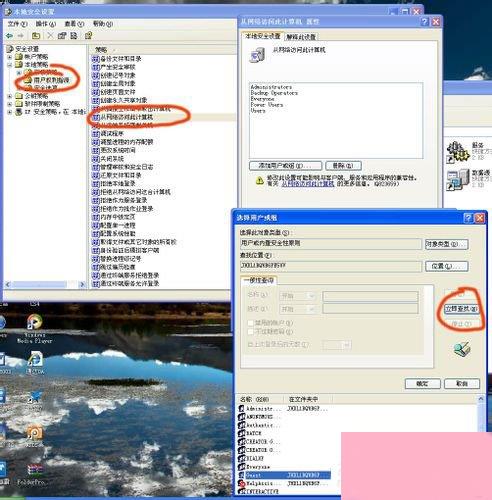Click the question-mark help button in 选择用户或组 dialog

(x=468, y=218)
